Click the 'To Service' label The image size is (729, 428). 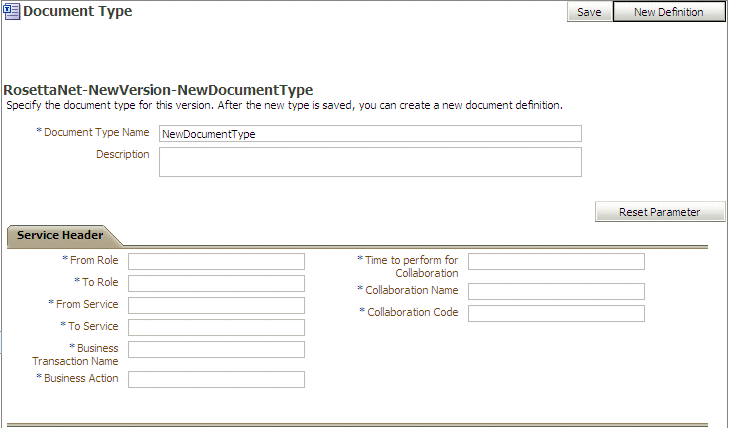click(x=93, y=326)
